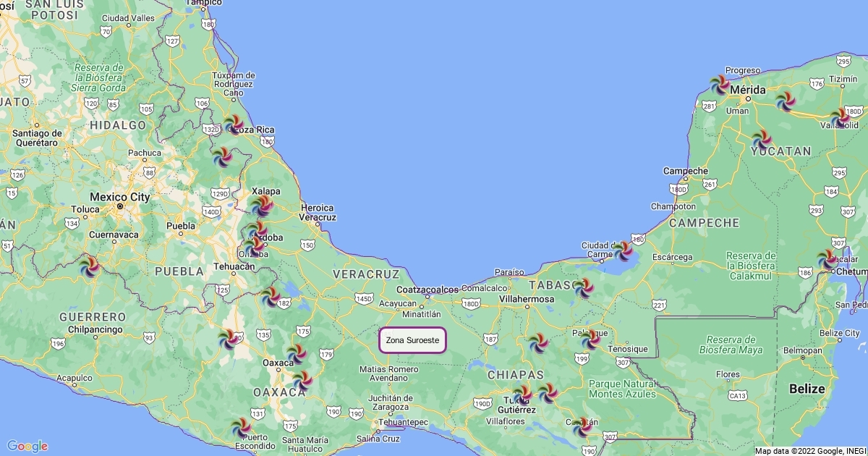Viewport: 868px width, 456px height.
Task: Select the marker at Ciudad del Carmen
Action: (623, 251)
